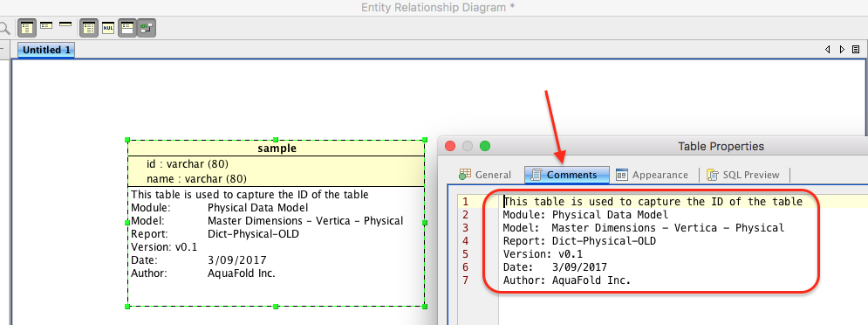Open the General tab in Table Properties
This screenshot has width=868, height=325.
(x=485, y=175)
